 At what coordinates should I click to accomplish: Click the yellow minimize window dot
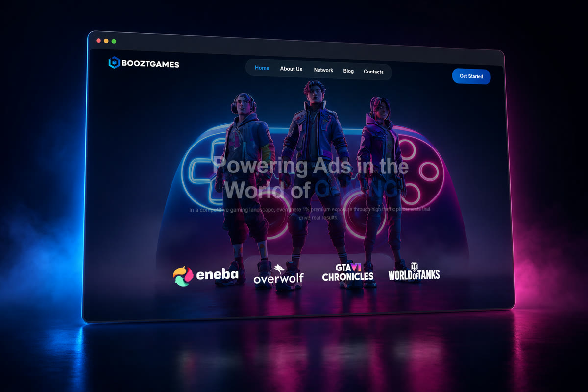coord(106,41)
